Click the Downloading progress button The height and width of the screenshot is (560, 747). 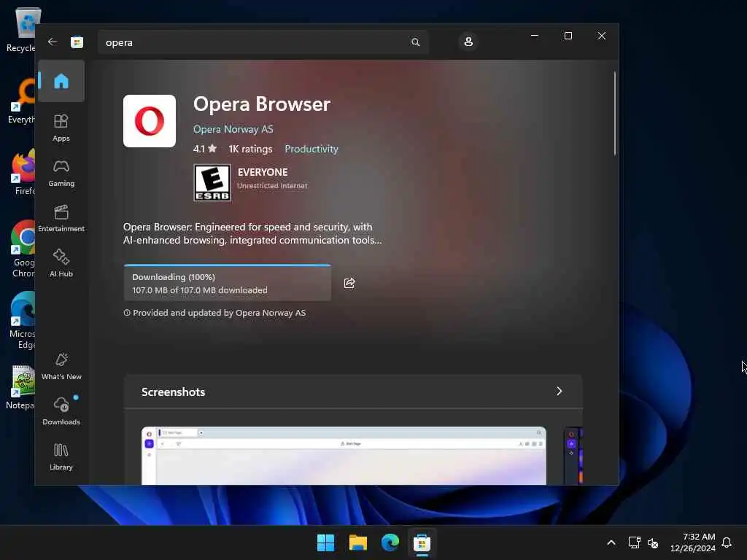click(x=228, y=283)
